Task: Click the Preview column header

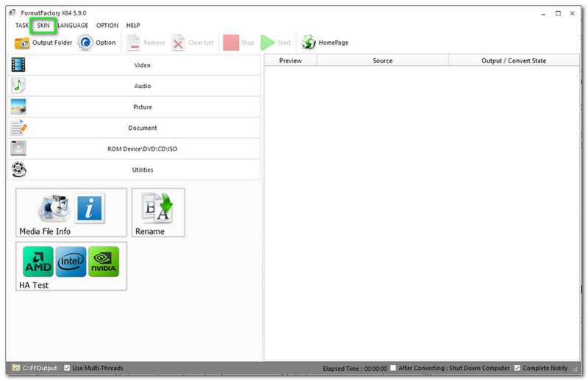Action: click(x=290, y=60)
